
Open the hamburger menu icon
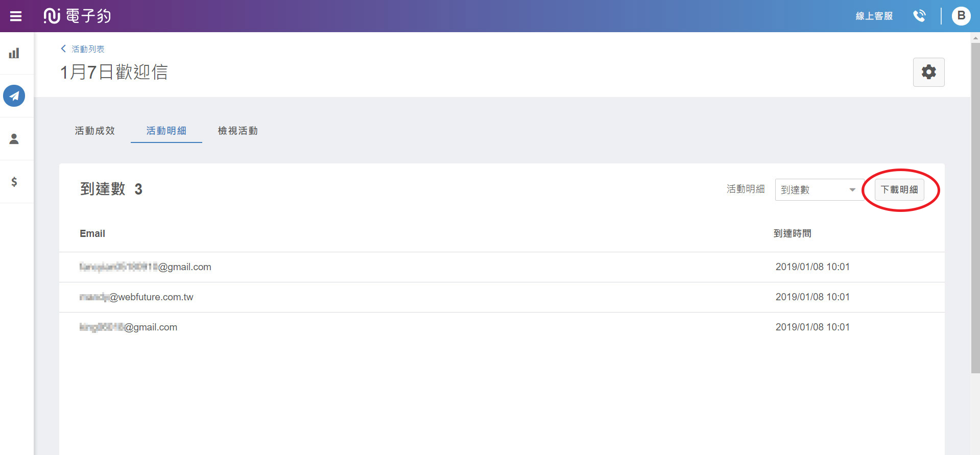(x=16, y=16)
